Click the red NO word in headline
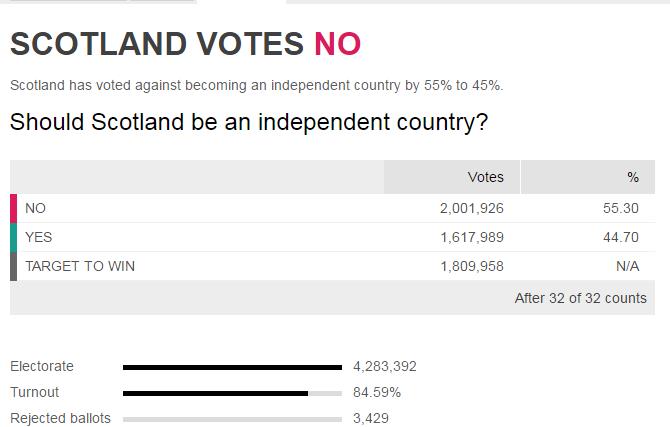The image size is (670, 427). pos(337,44)
